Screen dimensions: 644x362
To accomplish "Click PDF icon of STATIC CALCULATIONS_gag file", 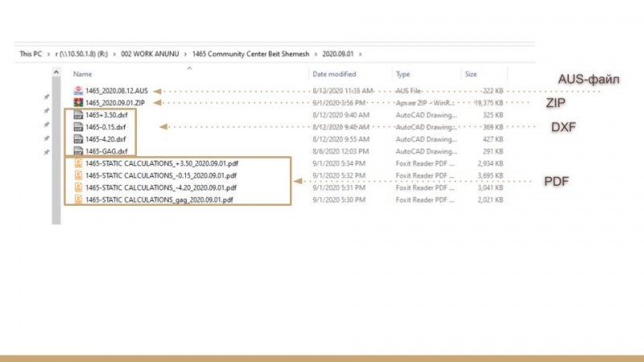I will point(78,199).
